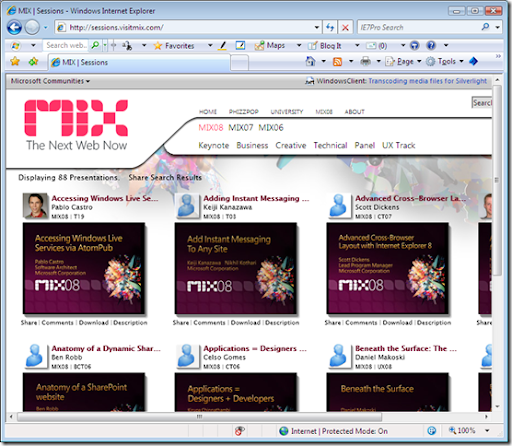Expand the Favorites dropdown arrow
The image size is (512, 446).
pyautogui.click(x=210, y=45)
